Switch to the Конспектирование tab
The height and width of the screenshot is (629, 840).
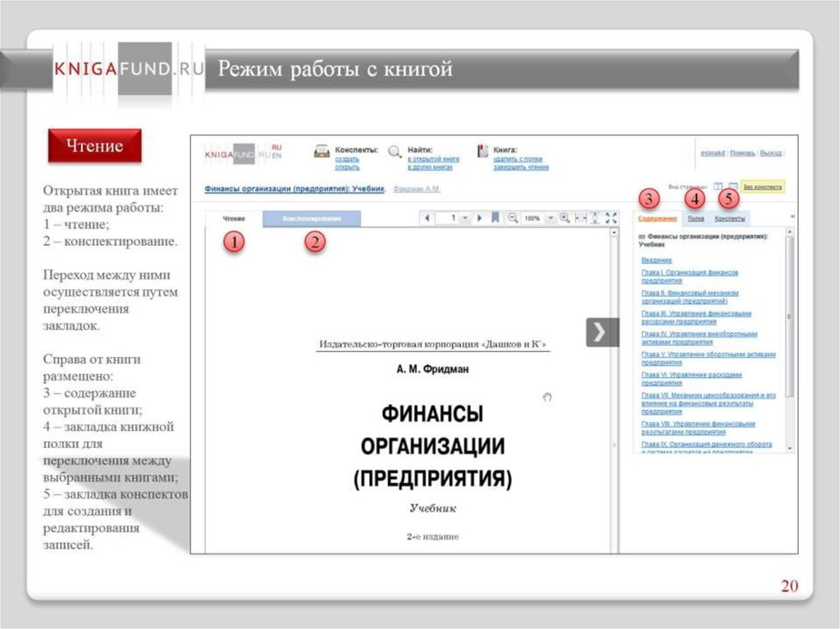312,219
